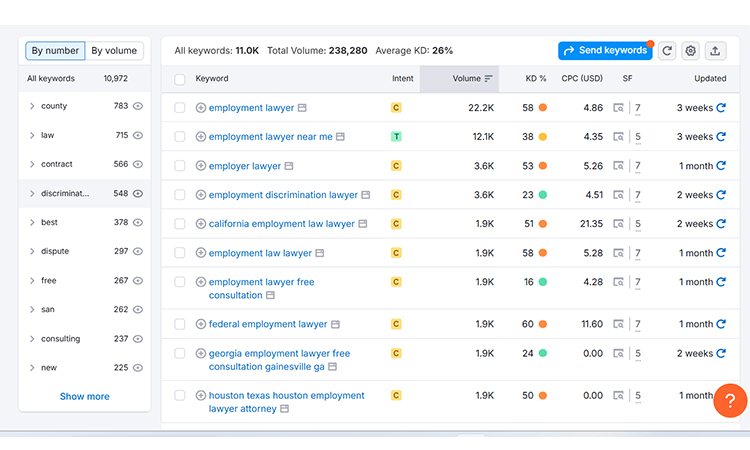
Task: Add 'california employment law lawyer' with plus icon
Action: (201, 224)
